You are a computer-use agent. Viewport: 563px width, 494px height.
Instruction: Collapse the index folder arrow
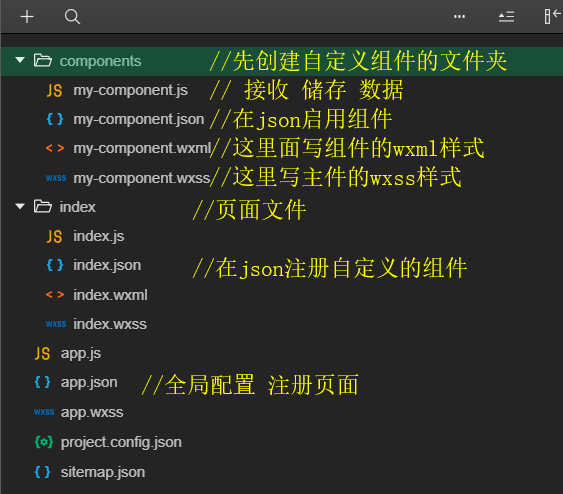tap(20, 206)
